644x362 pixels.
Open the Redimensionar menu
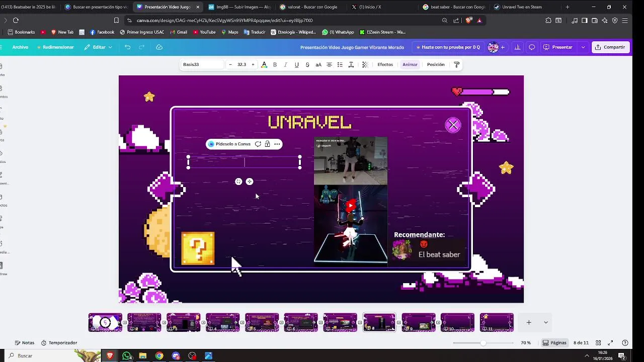click(x=55, y=47)
